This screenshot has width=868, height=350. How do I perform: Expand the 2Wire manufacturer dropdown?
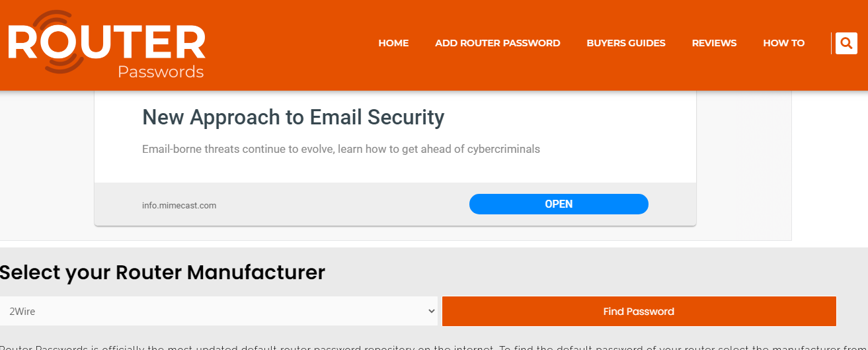pyautogui.click(x=219, y=311)
